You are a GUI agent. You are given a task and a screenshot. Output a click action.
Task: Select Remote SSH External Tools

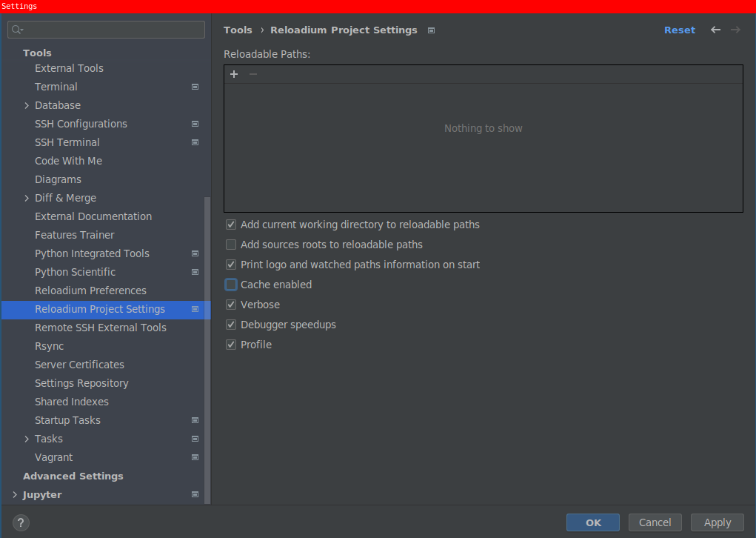tap(100, 328)
